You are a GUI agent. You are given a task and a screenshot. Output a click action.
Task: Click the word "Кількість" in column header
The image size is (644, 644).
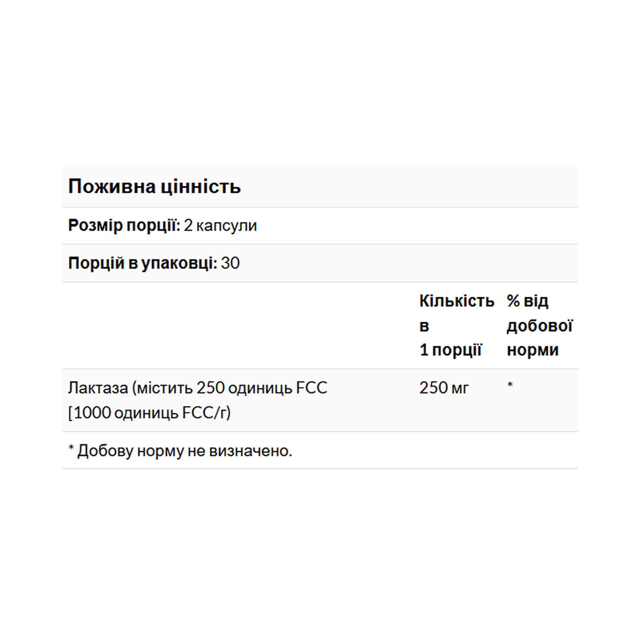[457, 301]
